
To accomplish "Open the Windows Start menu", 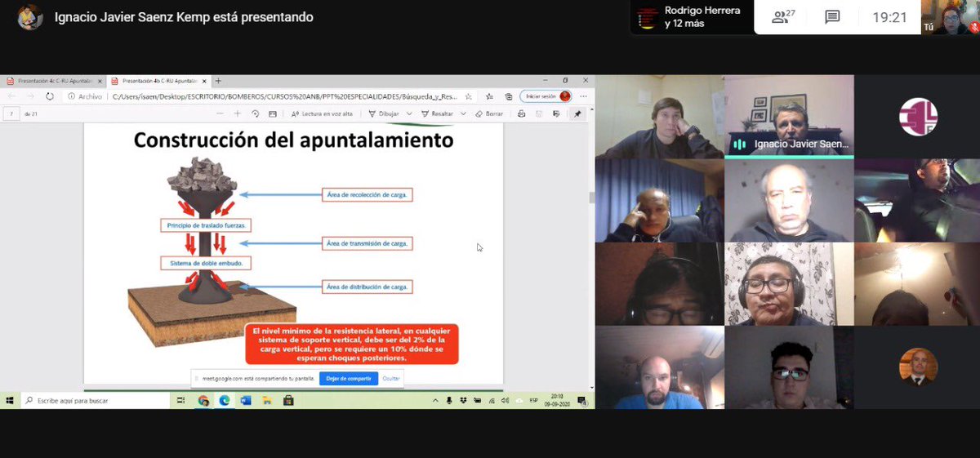I will (9, 401).
